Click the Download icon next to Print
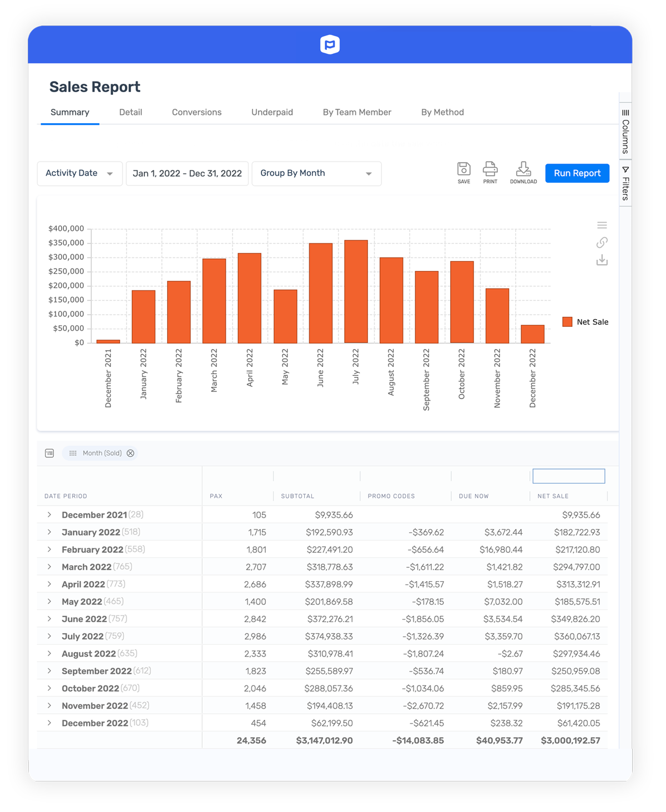The height and width of the screenshot is (812, 666). 523,169
